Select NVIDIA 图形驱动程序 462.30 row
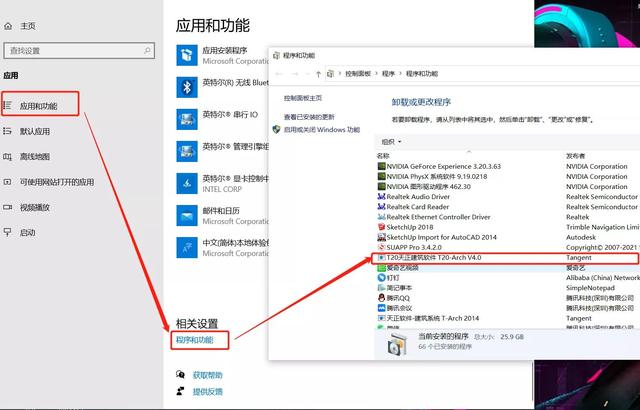Viewport: 640px width, 410px height. [508, 186]
